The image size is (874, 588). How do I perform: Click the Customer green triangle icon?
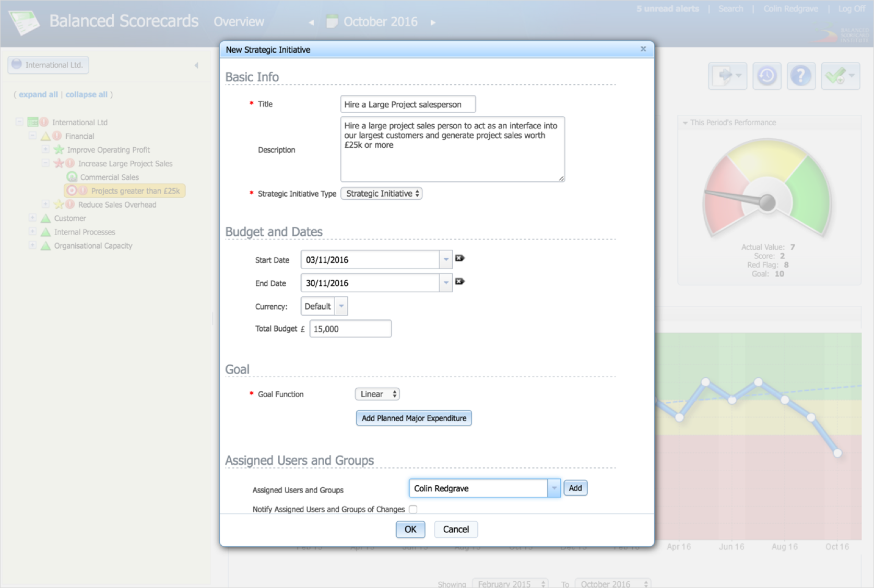pos(45,218)
